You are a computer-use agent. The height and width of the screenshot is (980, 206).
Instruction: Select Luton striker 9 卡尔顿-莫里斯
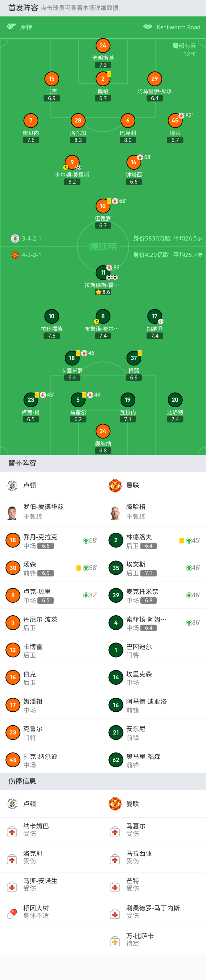tap(72, 162)
